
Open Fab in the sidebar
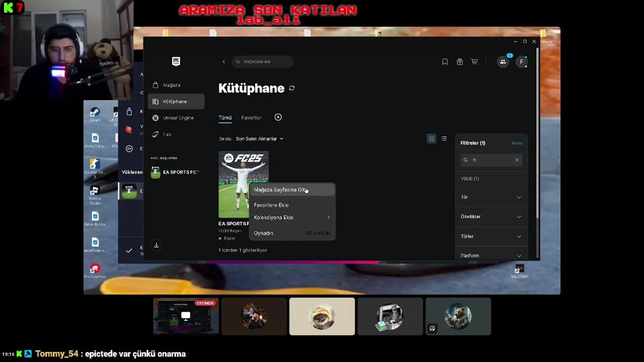176,134
